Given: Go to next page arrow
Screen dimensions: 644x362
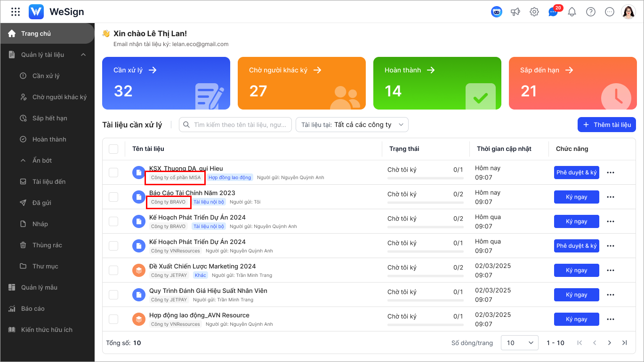Looking at the screenshot, I should (x=610, y=343).
